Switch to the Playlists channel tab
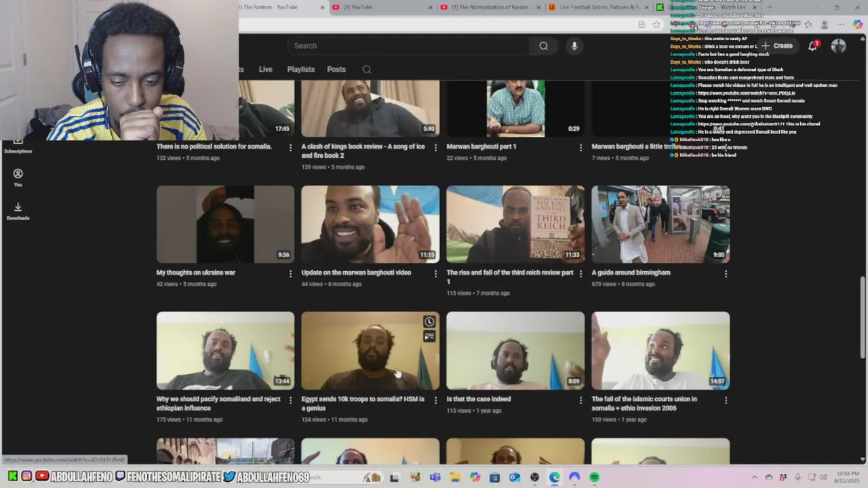Image resolution: width=868 pixels, height=488 pixels. tap(300, 69)
